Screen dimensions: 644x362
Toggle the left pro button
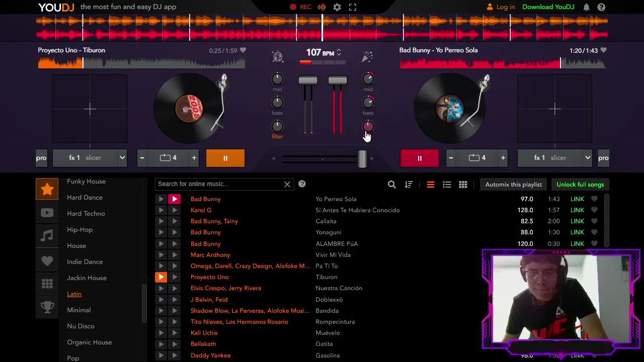(x=41, y=158)
